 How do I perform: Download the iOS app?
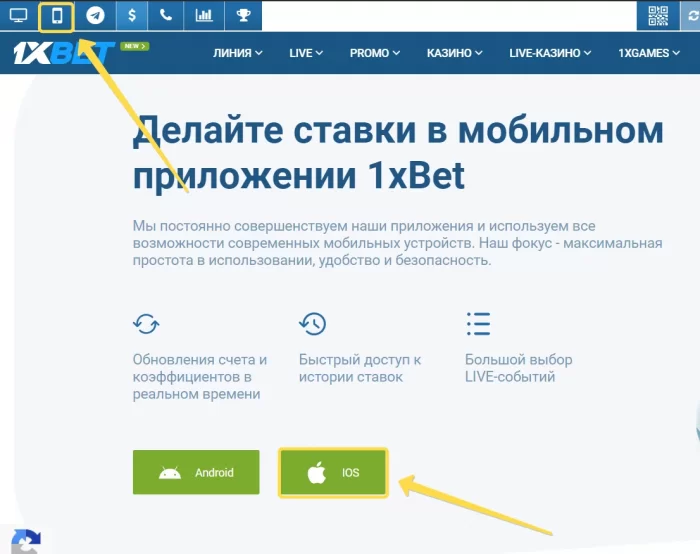click(333, 473)
